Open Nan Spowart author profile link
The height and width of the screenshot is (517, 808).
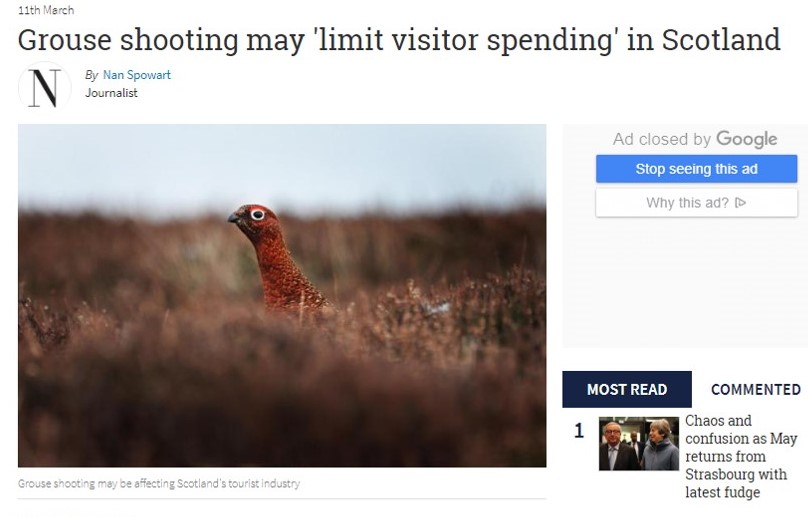coord(137,75)
